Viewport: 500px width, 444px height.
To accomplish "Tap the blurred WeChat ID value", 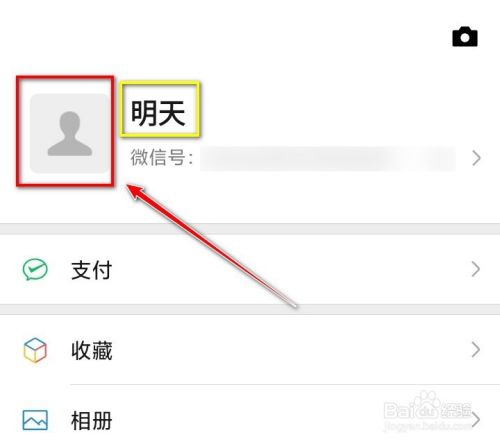I will click(328, 159).
